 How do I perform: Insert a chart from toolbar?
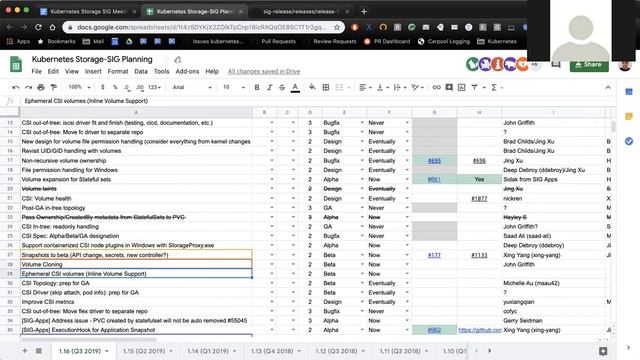pyautogui.click(x=462, y=87)
